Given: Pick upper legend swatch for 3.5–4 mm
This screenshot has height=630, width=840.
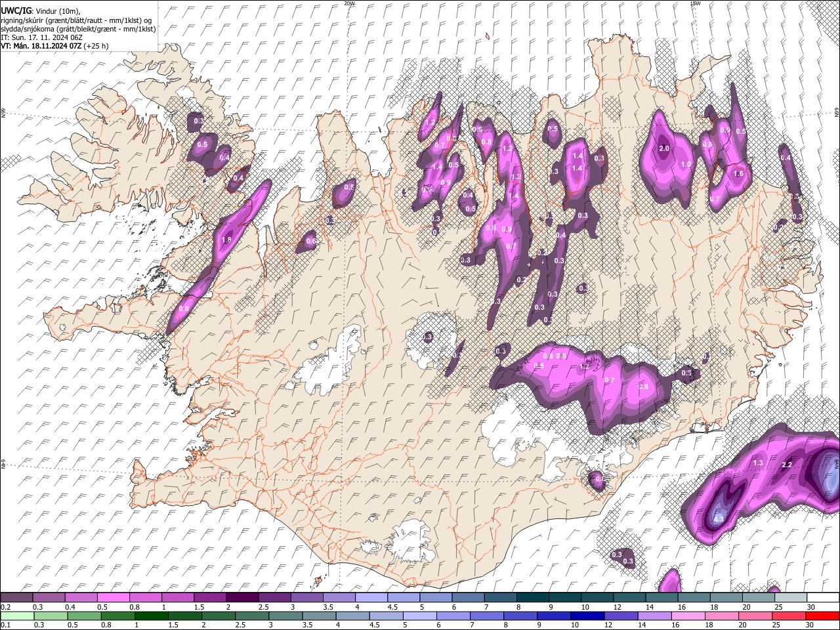Looking at the screenshot, I should click(x=339, y=597).
